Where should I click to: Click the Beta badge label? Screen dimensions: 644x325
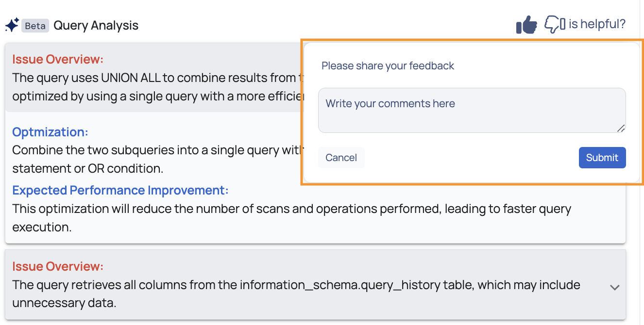[x=35, y=26]
